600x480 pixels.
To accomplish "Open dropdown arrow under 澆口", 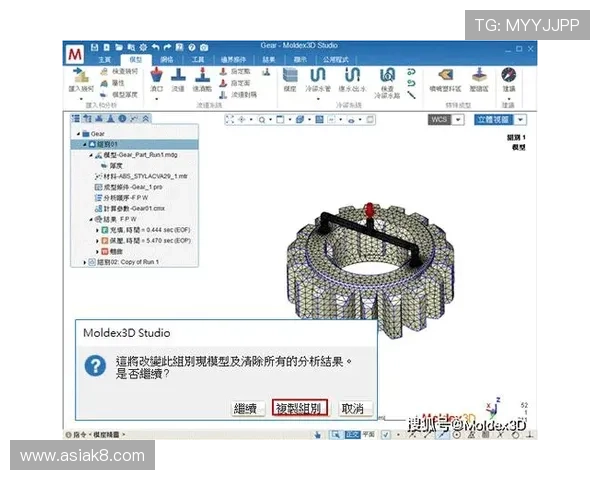I will (x=157, y=99).
